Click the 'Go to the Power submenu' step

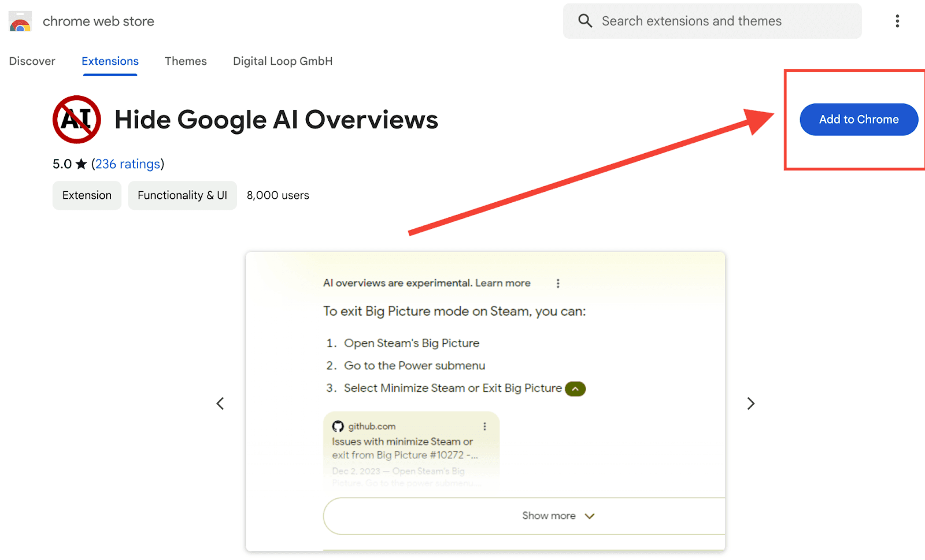click(x=415, y=366)
